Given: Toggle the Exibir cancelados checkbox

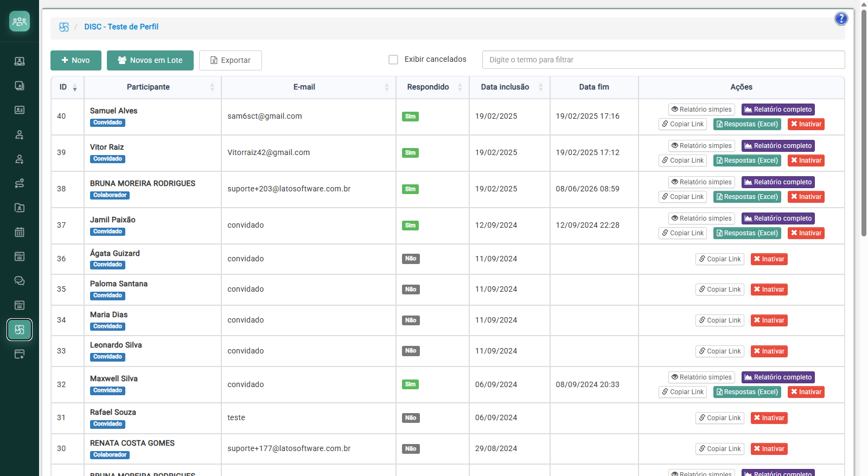Looking at the screenshot, I should coord(393,60).
